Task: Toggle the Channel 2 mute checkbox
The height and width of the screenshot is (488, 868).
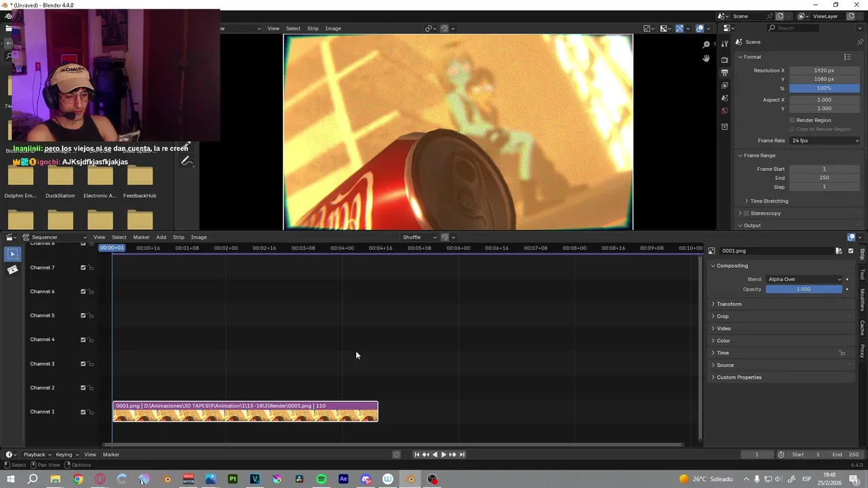Action: [83, 388]
